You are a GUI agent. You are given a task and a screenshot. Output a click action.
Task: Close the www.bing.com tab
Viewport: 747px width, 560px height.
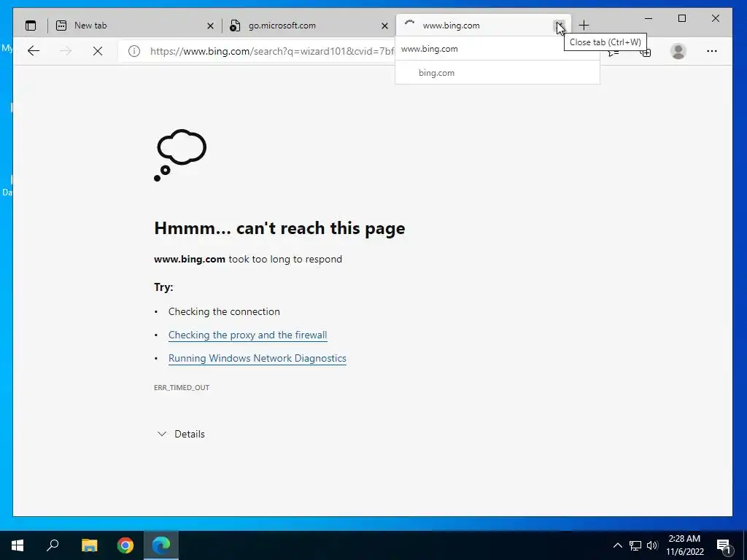pos(560,26)
